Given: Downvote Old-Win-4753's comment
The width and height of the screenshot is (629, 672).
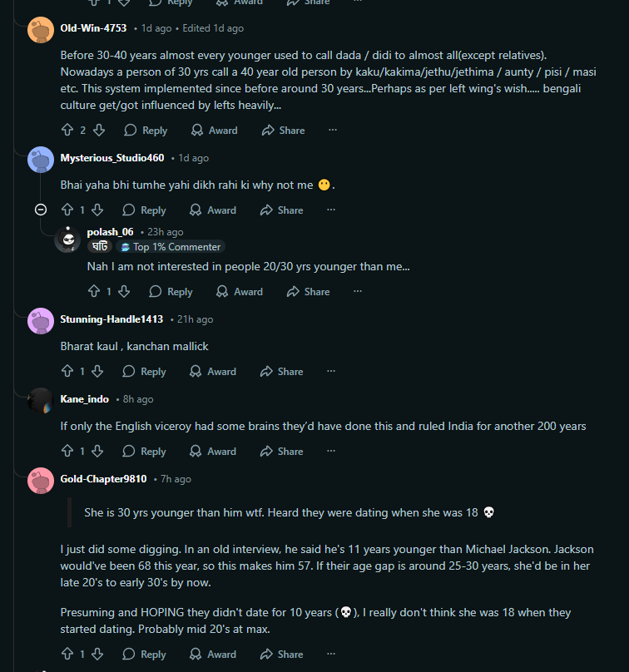Looking at the screenshot, I should [x=98, y=131].
